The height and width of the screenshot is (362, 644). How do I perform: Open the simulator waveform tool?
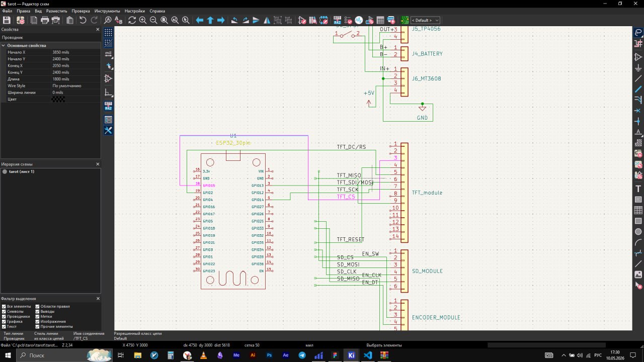pyautogui.click(x=359, y=20)
